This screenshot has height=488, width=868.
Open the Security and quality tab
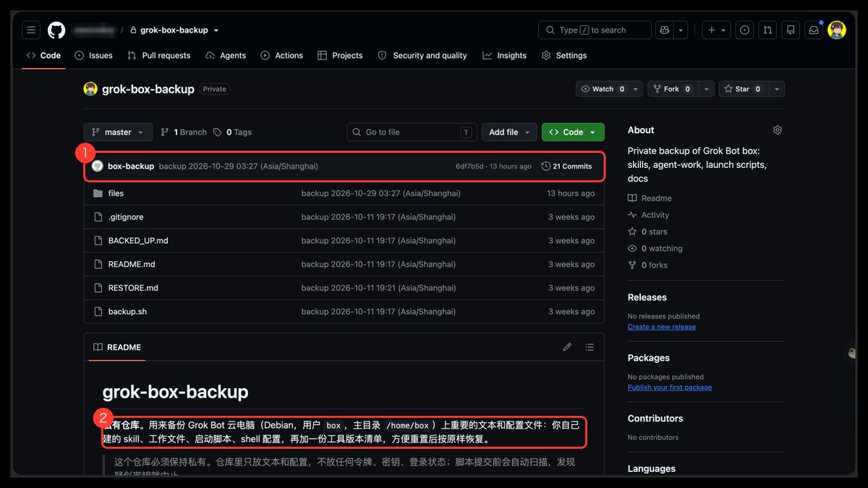[422, 56]
